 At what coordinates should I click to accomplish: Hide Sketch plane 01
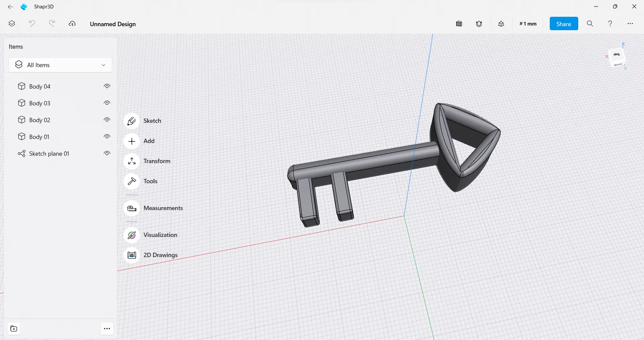coord(107,153)
